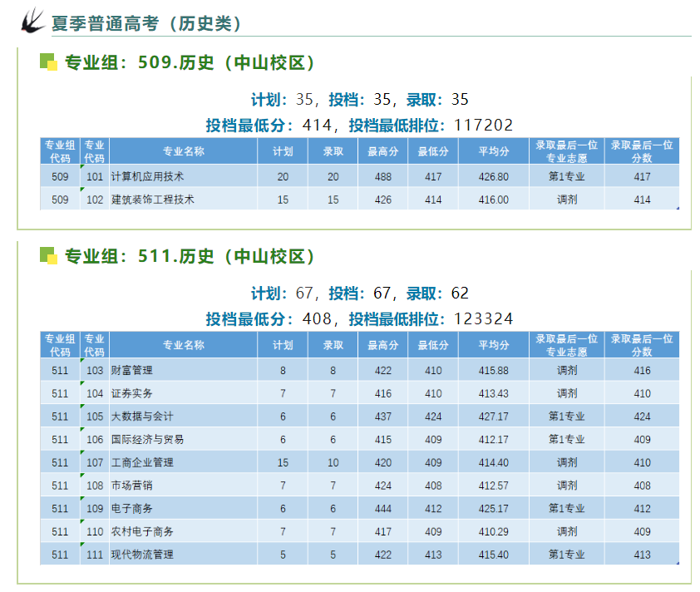Click the 最高分 header in the 509 table
The height and width of the screenshot is (592, 700).
click(383, 151)
